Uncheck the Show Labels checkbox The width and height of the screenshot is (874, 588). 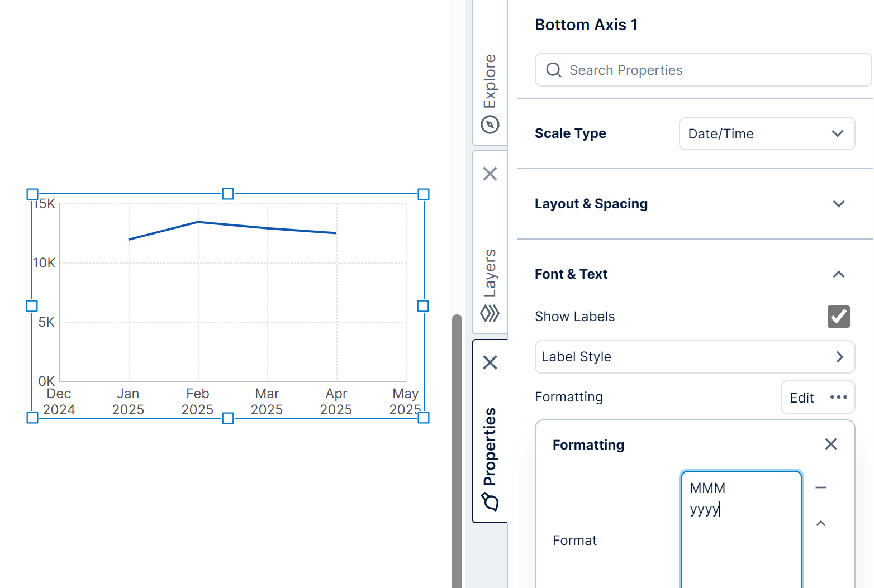click(x=838, y=317)
